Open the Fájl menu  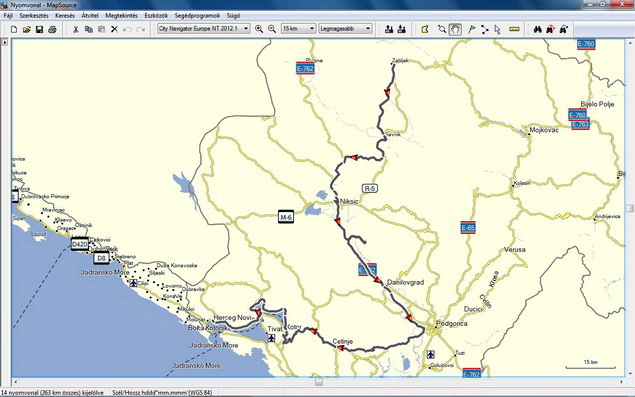(x=8, y=16)
